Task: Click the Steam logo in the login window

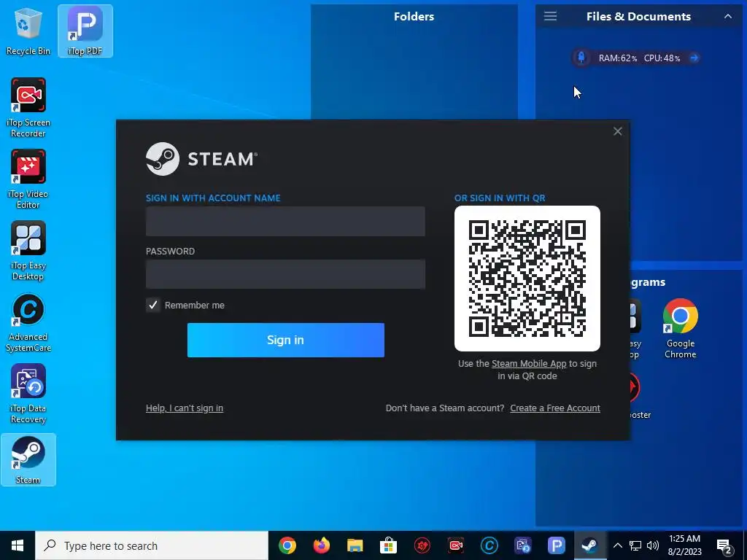Action: pos(201,159)
